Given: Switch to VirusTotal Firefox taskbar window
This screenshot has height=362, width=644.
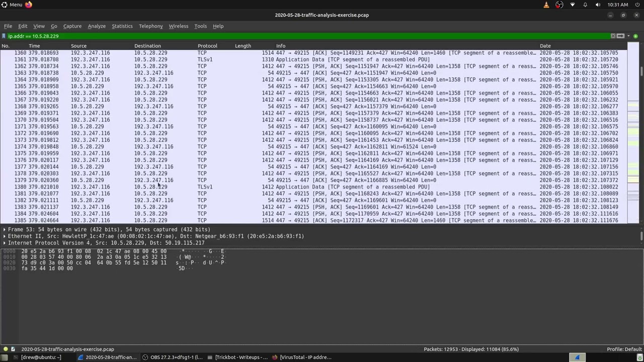Looking at the screenshot, I should [302, 357].
